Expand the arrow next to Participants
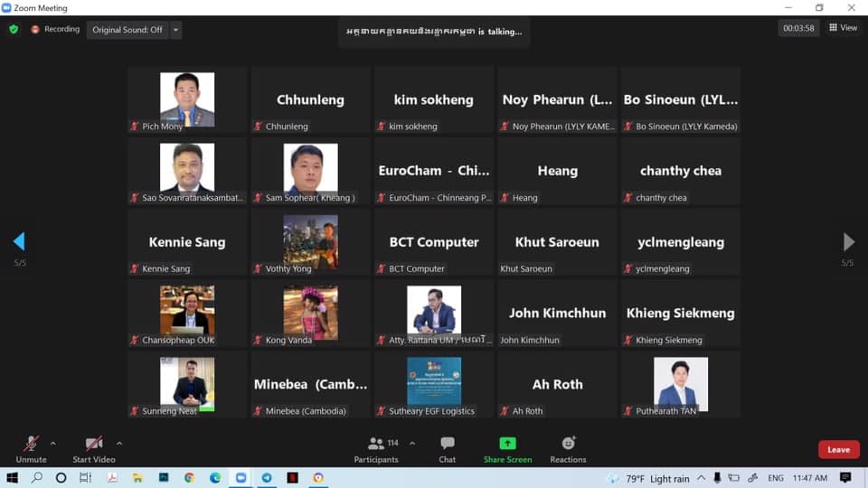The height and width of the screenshot is (488, 868). [x=412, y=444]
